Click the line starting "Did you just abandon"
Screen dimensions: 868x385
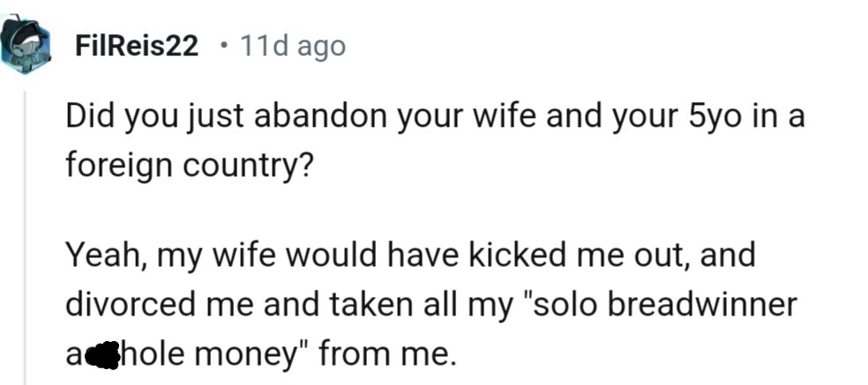[435, 118]
